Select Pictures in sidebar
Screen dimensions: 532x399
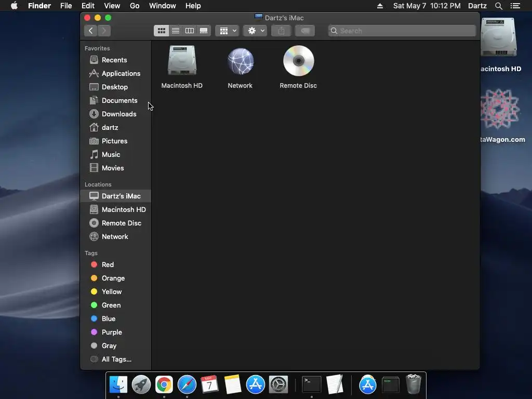(x=116, y=141)
